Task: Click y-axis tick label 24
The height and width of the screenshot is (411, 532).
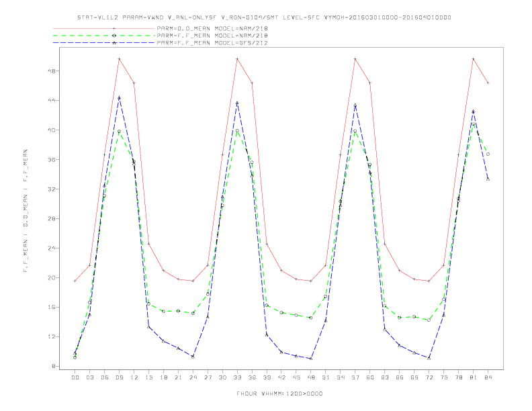Action: (52, 248)
